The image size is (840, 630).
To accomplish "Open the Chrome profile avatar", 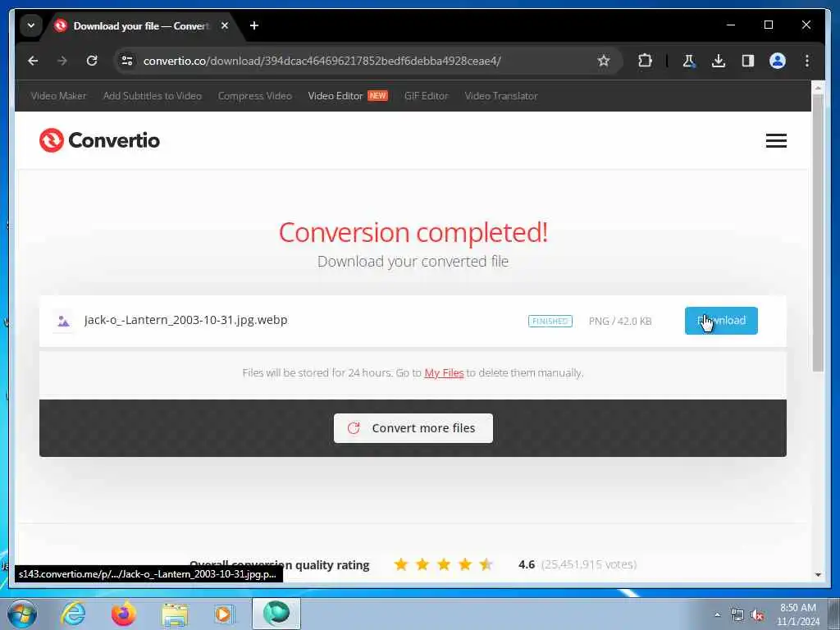I will coord(778,61).
